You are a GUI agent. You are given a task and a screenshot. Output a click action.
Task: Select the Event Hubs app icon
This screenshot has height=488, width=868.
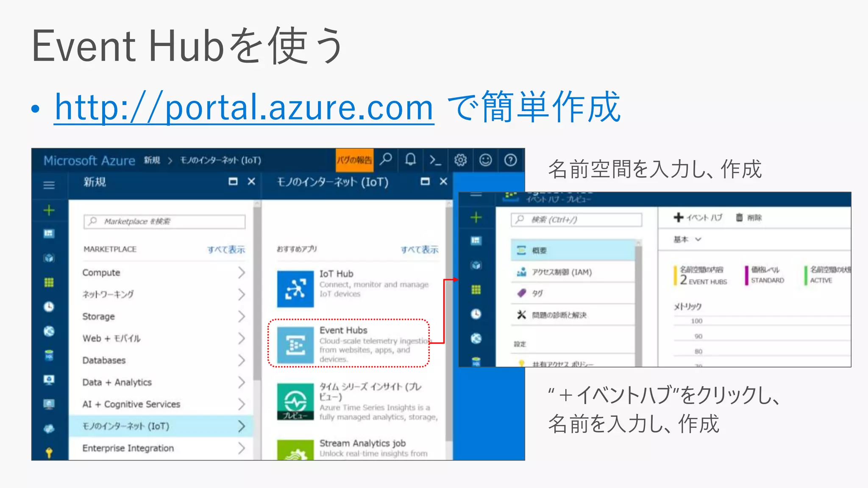click(x=295, y=345)
